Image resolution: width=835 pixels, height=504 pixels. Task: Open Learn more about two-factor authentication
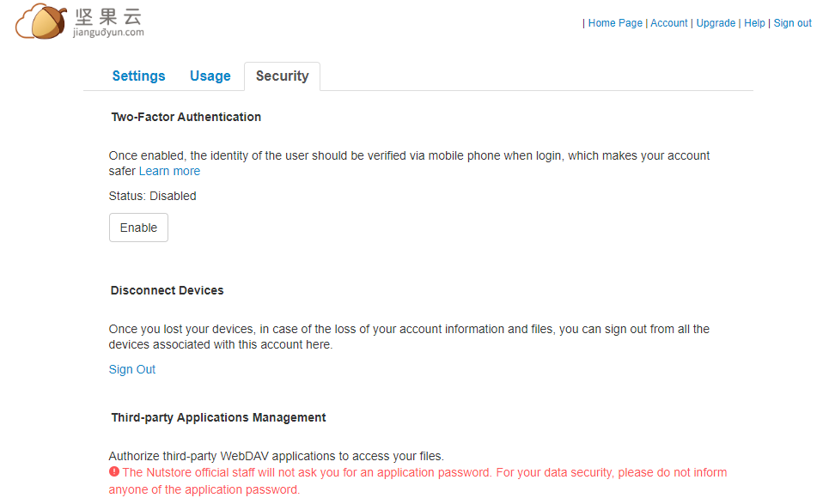169,171
